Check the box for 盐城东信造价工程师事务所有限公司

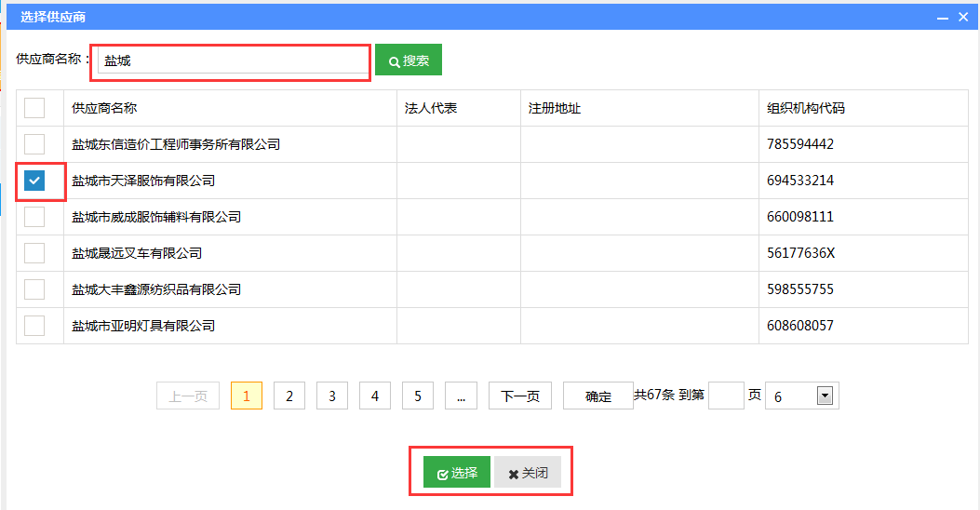(34, 143)
